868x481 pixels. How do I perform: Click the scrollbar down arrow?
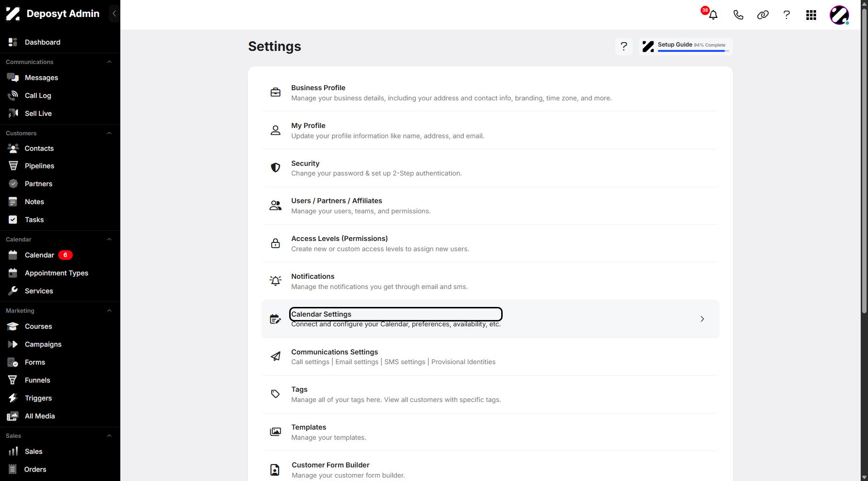click(x=864, y=477)
